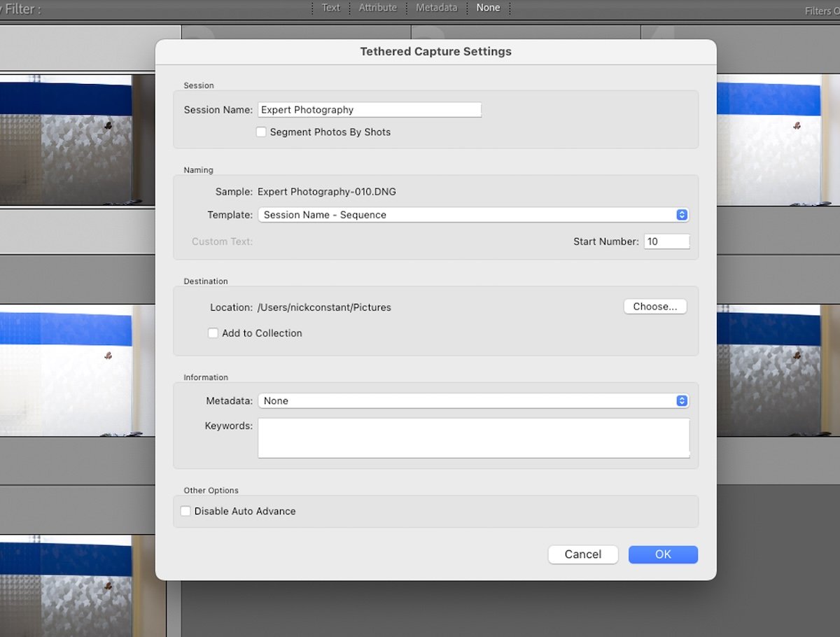Open the Template dropdown showing Session Name - Sequence
This screenshot has width=840, height=637.
point(469,215)
